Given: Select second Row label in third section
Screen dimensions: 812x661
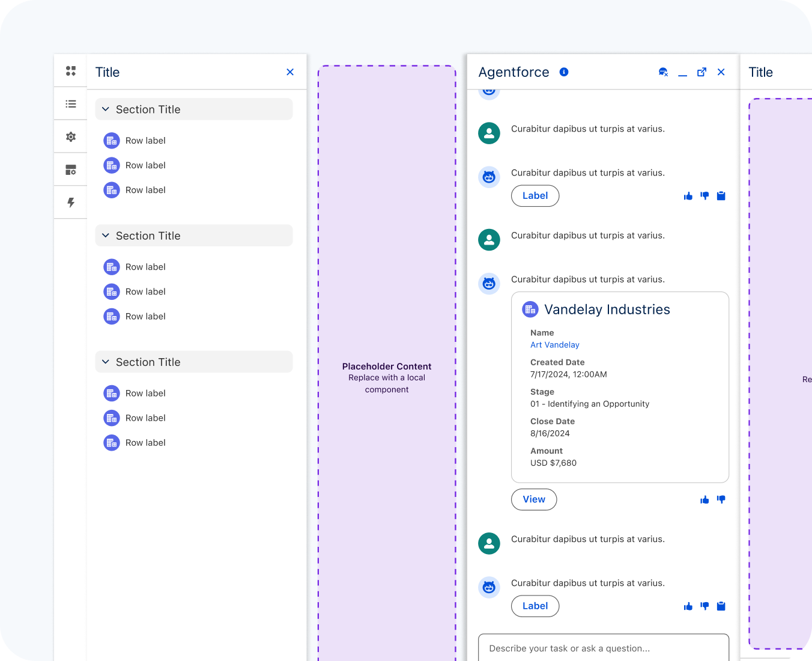Looking at the screenshot, I should pos(145,418).
